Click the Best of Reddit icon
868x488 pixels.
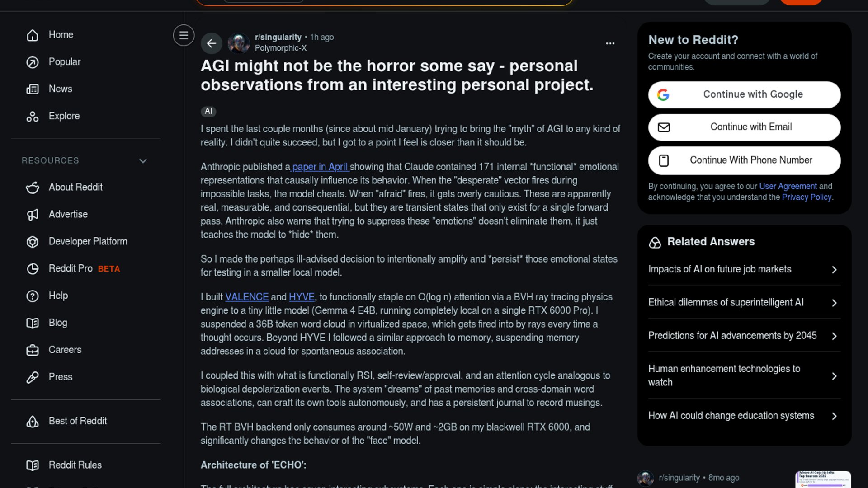click(x=33, y=421)
